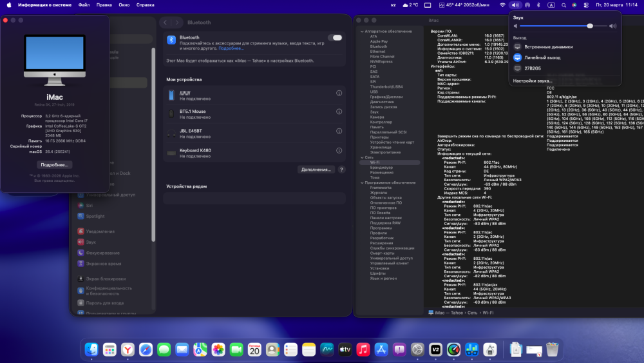The image size is (644, 363).
Task: Collapse Аппаратное обеспечение tree section
Action: pos(362,31)
